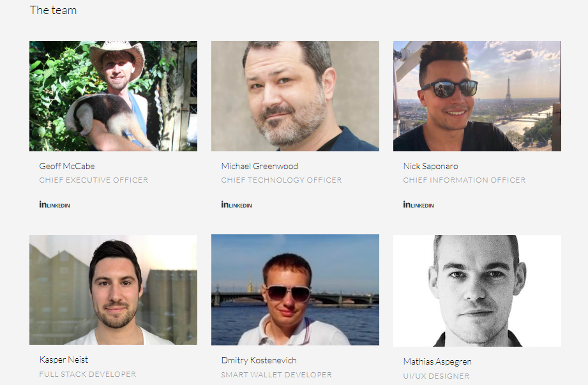Screen dimensions: 588x385
Task: Click the Smart Wallet Developer title
Action: click(276, 375)
